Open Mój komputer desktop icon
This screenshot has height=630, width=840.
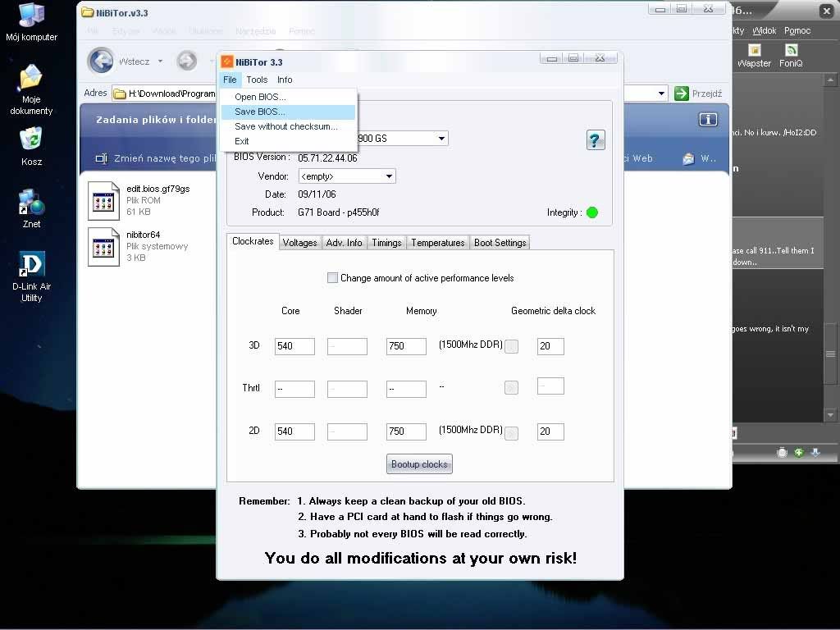tap(31, 21)
